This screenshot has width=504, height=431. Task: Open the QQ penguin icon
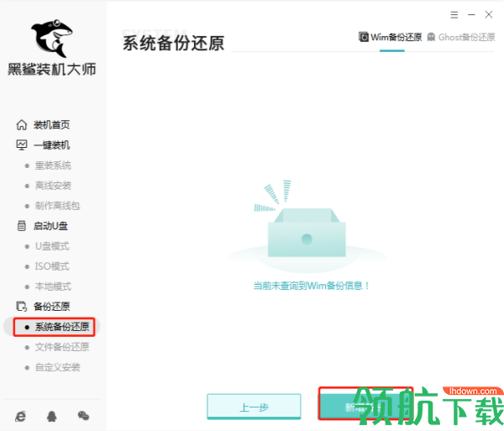52,416
